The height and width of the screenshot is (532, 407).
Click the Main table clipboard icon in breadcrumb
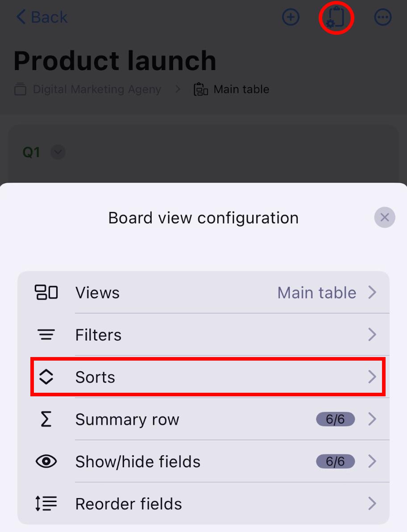point(201,89)
